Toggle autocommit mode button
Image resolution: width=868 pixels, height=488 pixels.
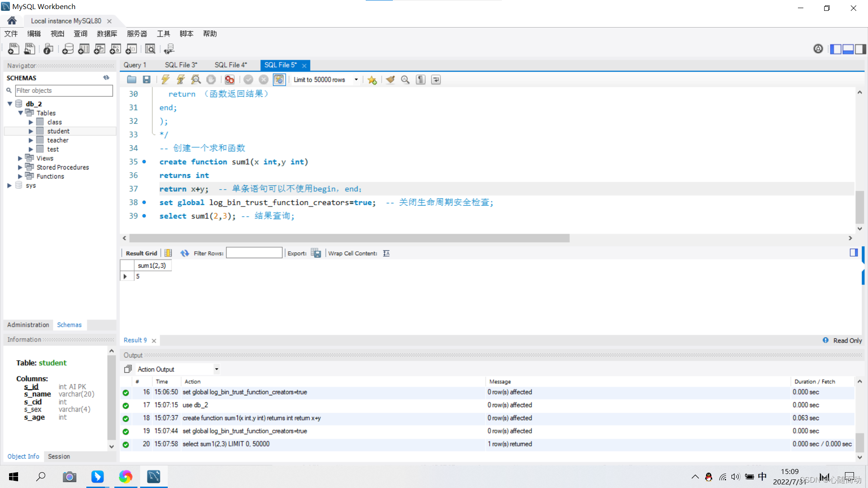point(279,80)
